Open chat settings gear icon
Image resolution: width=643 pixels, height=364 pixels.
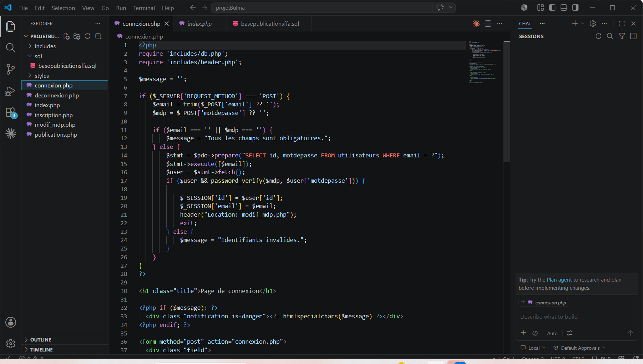pyautogui.click(x=593, y=24)
